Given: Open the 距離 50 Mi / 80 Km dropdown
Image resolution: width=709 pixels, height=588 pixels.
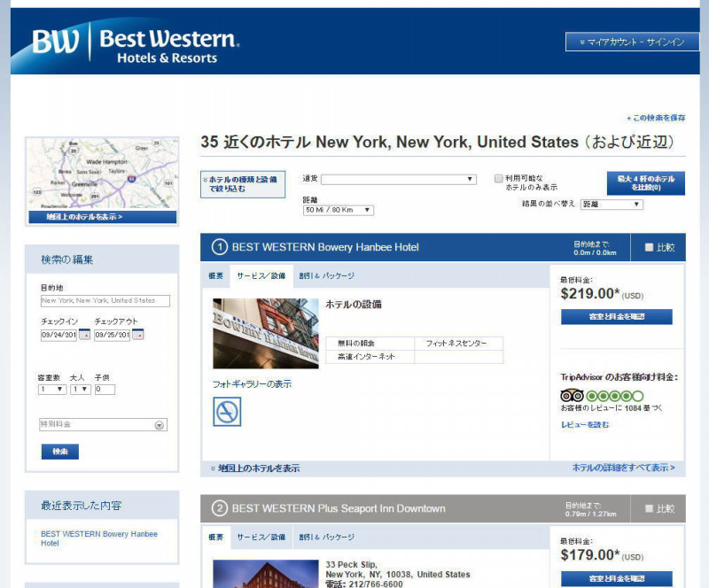Looking at the screenshot, I should coord(339,210).
